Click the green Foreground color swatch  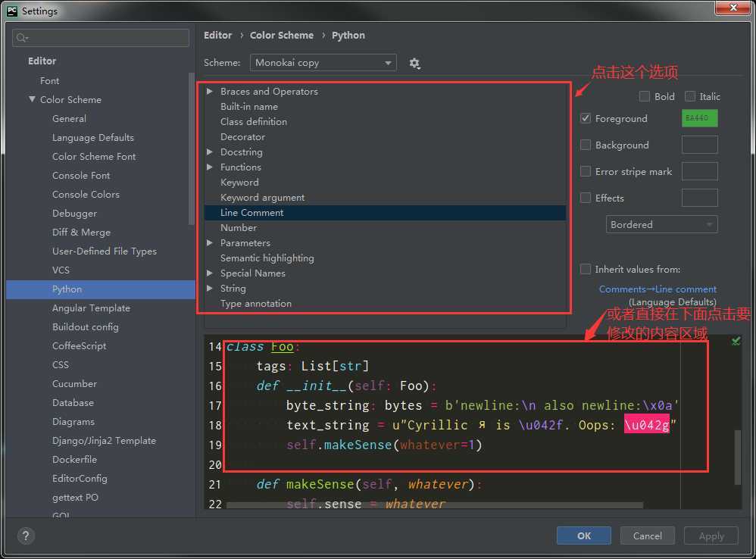pos(699,118)
